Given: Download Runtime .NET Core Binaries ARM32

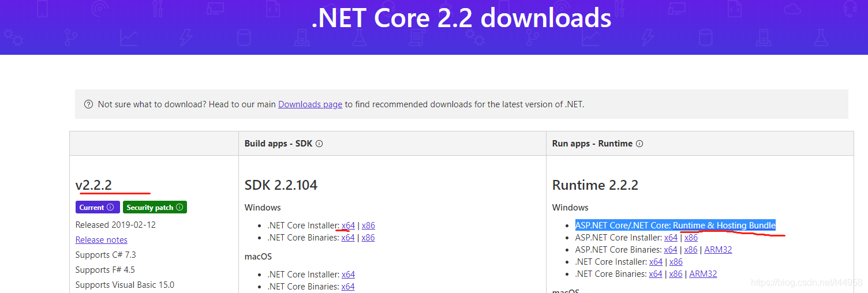Looking at the screenshot, I should [x=704, y=274].
